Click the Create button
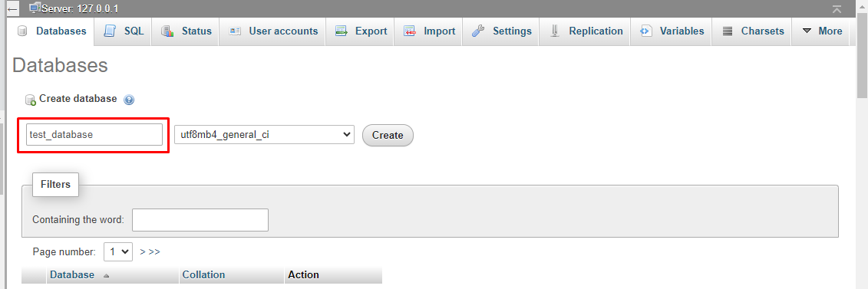868x289 pixels. [388, 135]
